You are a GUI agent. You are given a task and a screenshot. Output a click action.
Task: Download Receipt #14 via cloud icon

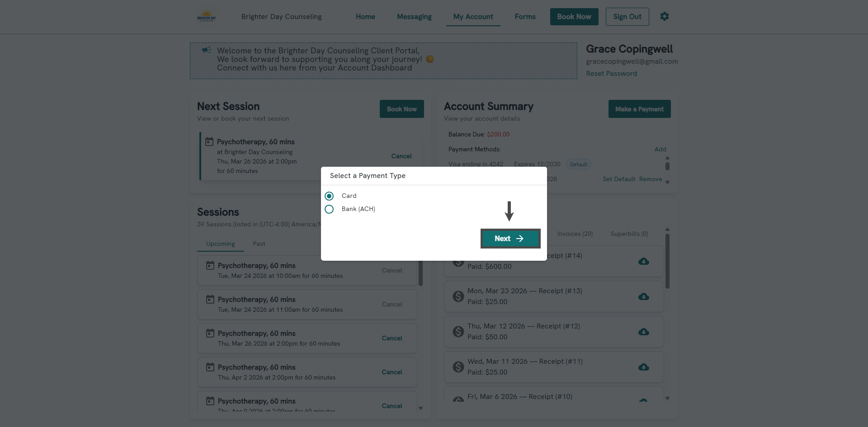click(643, 262)
